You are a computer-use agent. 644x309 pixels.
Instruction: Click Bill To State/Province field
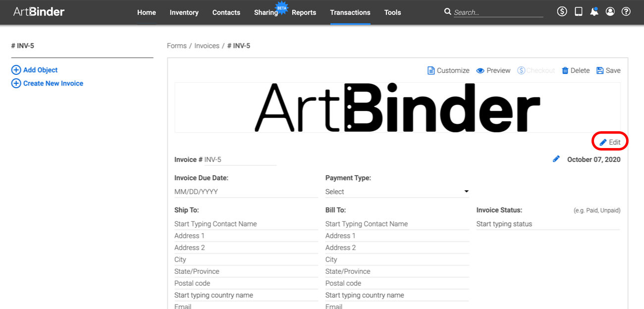[397, 271]
